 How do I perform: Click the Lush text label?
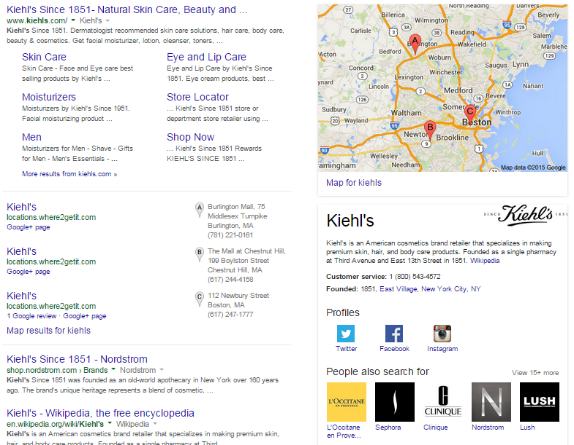[527, 427]
